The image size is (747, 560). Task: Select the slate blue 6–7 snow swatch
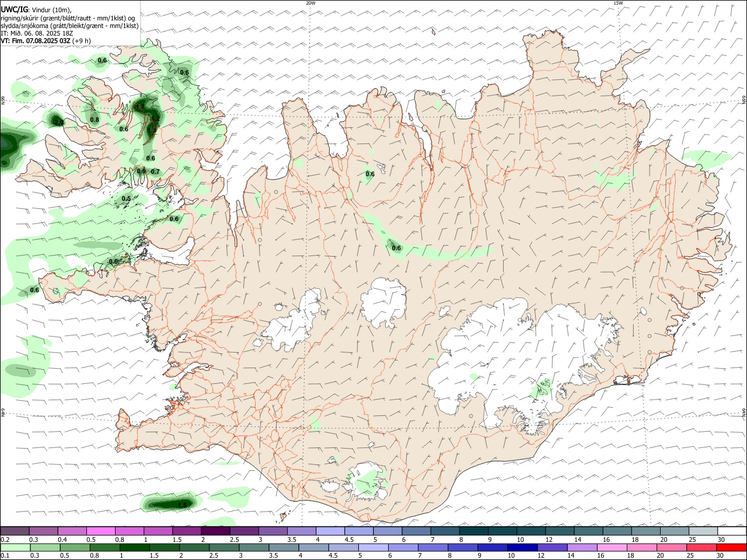[417, 531]
